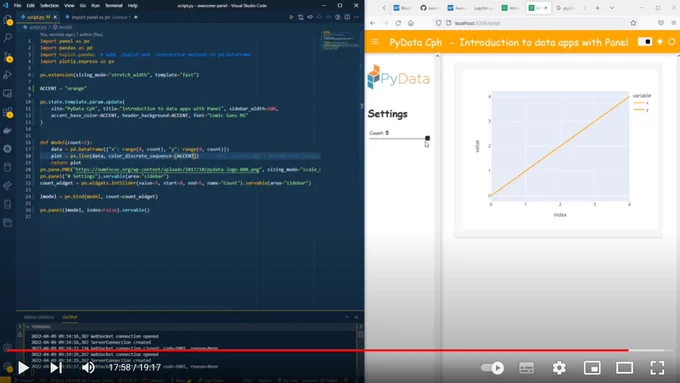
Task: Open the pydata logo URL on line 20
Action: click(x=168, y=170)
